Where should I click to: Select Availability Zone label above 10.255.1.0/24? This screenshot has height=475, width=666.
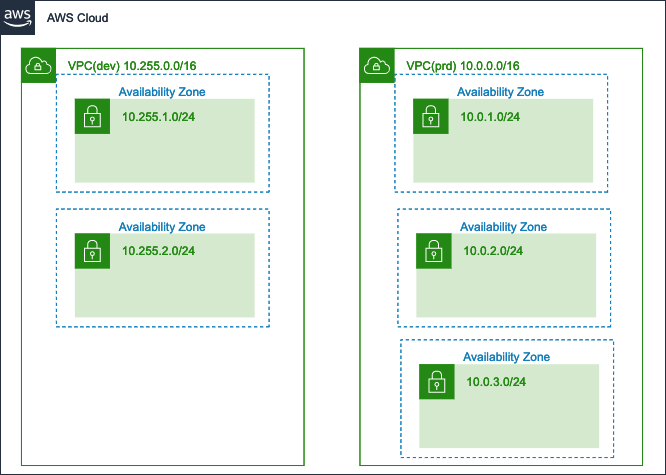[162, 91]
